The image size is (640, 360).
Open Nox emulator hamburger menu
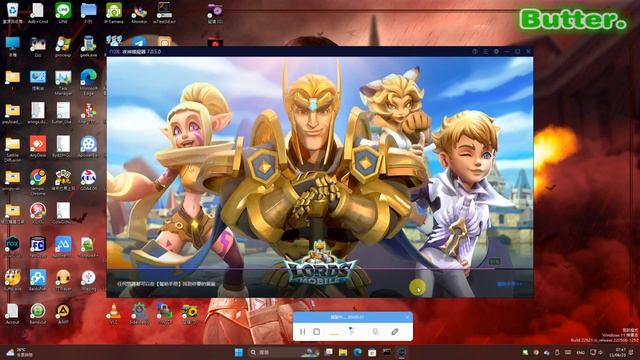[486, 51]
